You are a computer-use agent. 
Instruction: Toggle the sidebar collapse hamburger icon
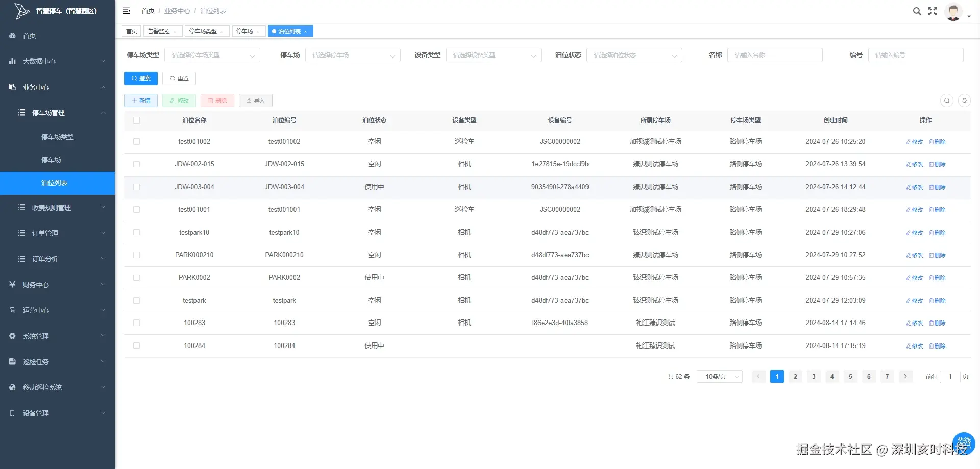[x=127, y=11]
